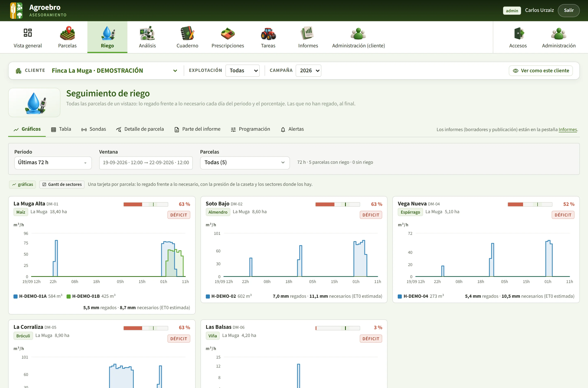Click the Bróculi crop tag
588x388 pixels.
(23, 336)
